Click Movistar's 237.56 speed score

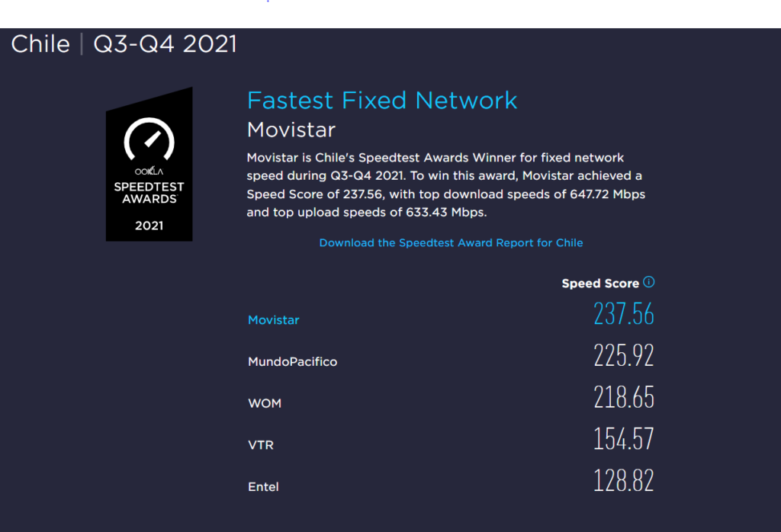624,314
